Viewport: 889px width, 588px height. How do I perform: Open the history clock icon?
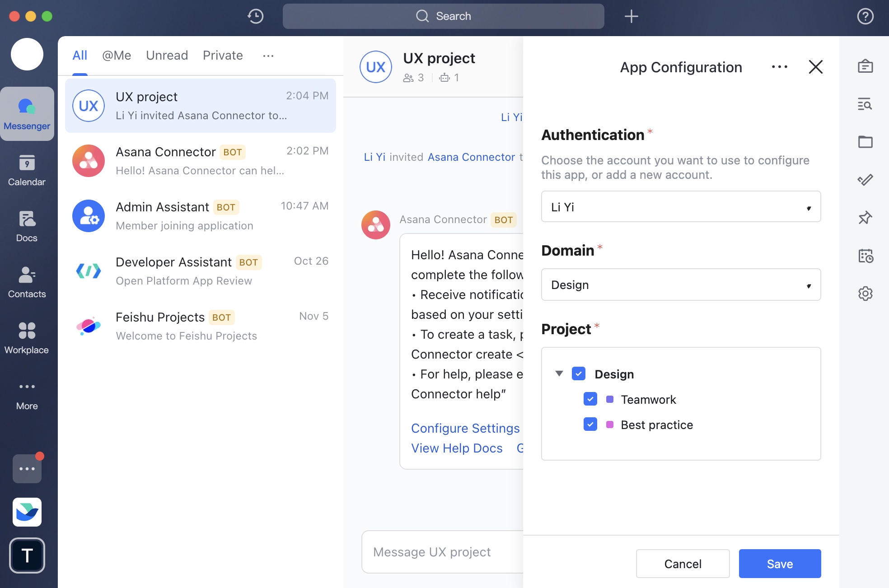click(256, 16)
